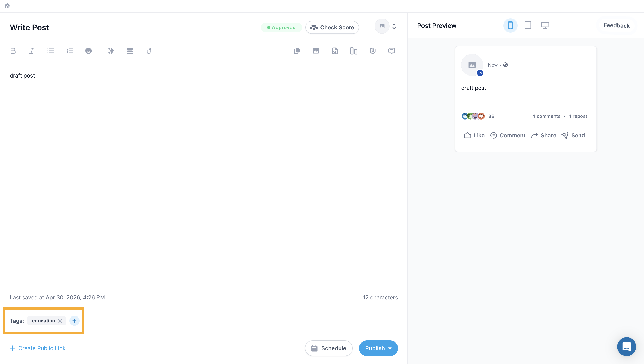Click the Approved status badge

coord(281,28)
